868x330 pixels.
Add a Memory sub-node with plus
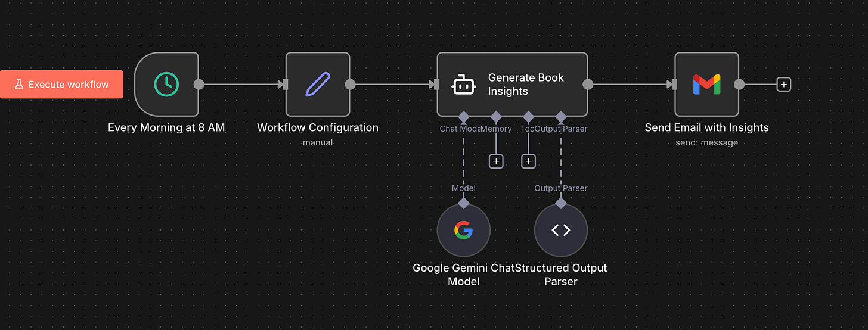coord(496,161)
